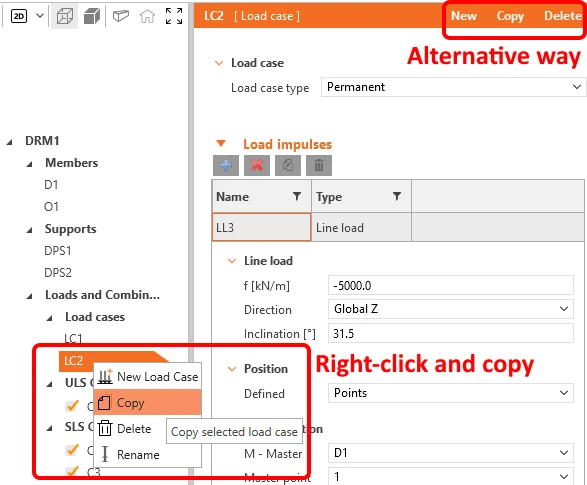Image resolution: width=587 pixels, height=485 pixels.
Task: Collapse the Load impulses section
Action: [221, 144]
